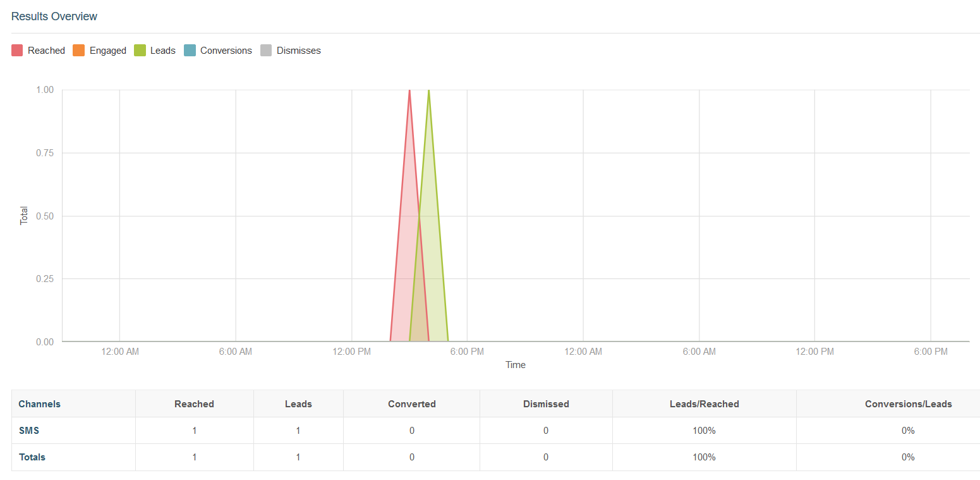The width and height of the screenshot is (980, 480).
Task: Click the Reached column header
Action: click(195, 403)
